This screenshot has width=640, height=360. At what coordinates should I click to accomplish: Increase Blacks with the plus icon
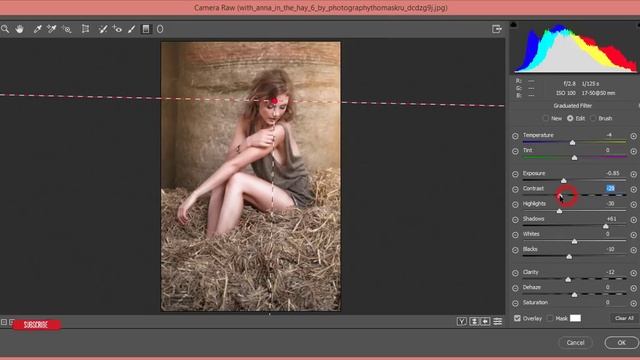tap(633, 250)
